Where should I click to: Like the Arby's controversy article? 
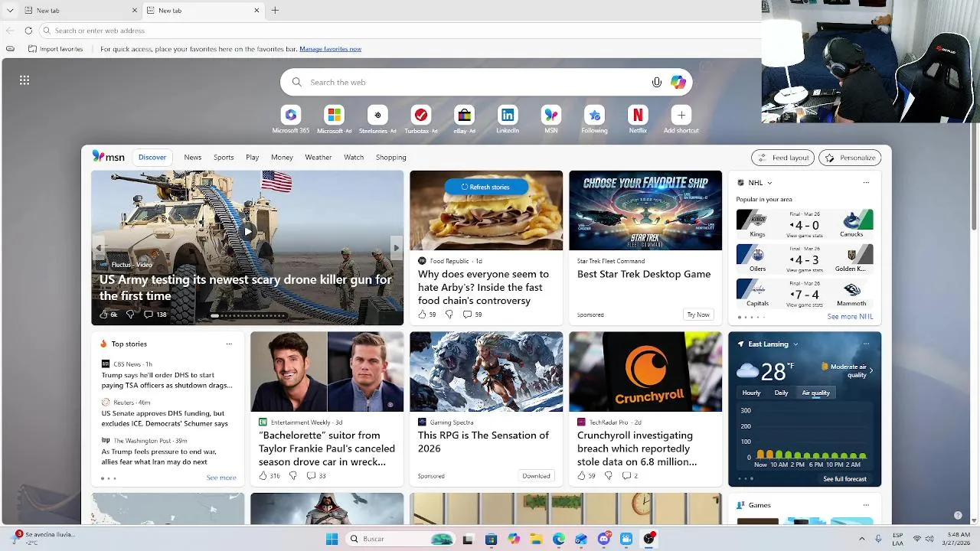point(422,315)
